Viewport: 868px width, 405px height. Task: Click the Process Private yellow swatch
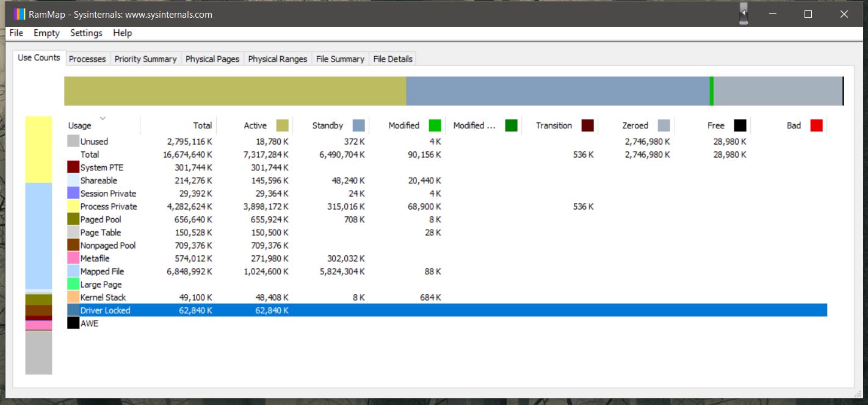point(73,206)
